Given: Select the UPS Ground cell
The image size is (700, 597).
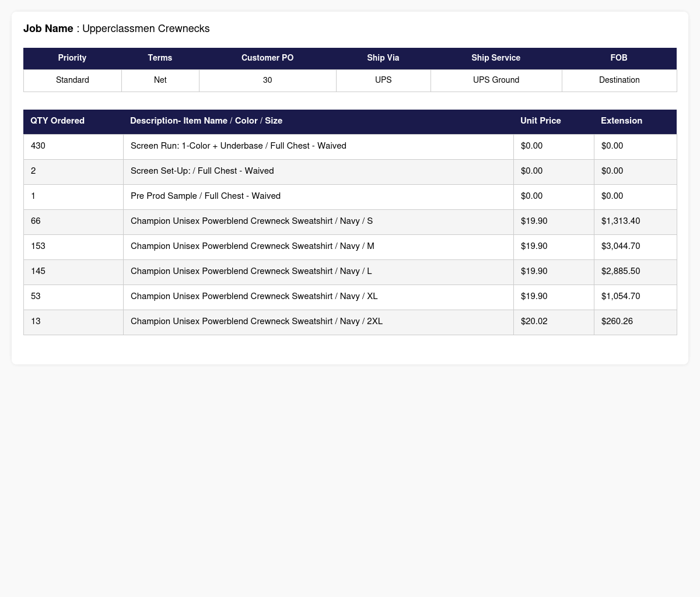Looking at the screenshot, I should [x=496, y=80].
